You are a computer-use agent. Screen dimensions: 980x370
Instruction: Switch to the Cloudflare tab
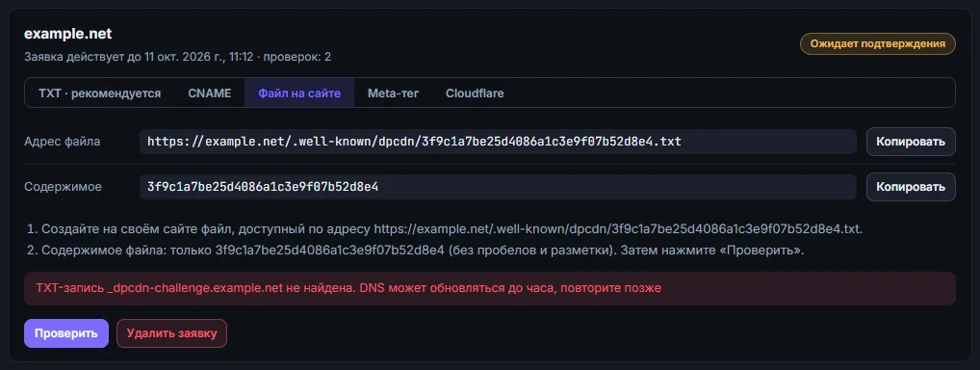[475, 93]
